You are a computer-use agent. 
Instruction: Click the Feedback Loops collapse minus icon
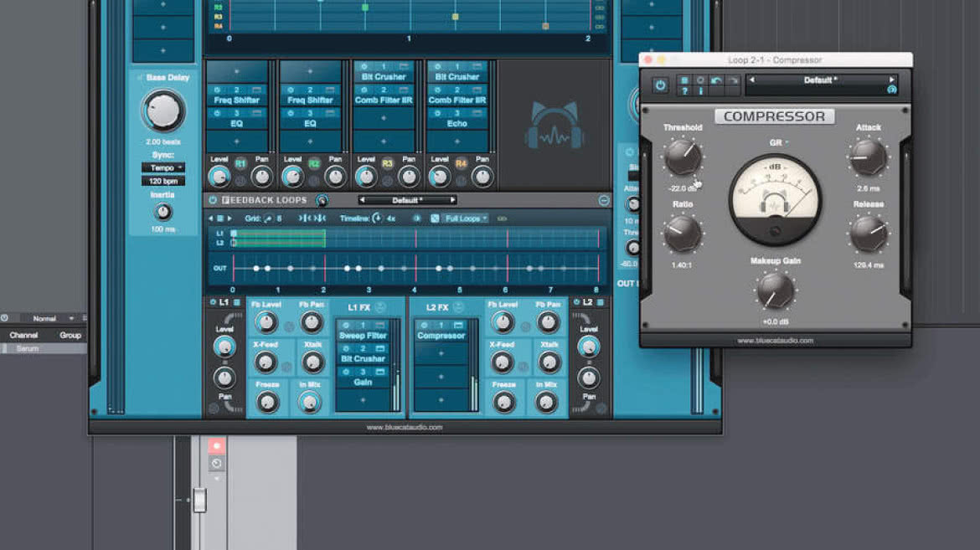pyautogui.click(x=603, y=201)
